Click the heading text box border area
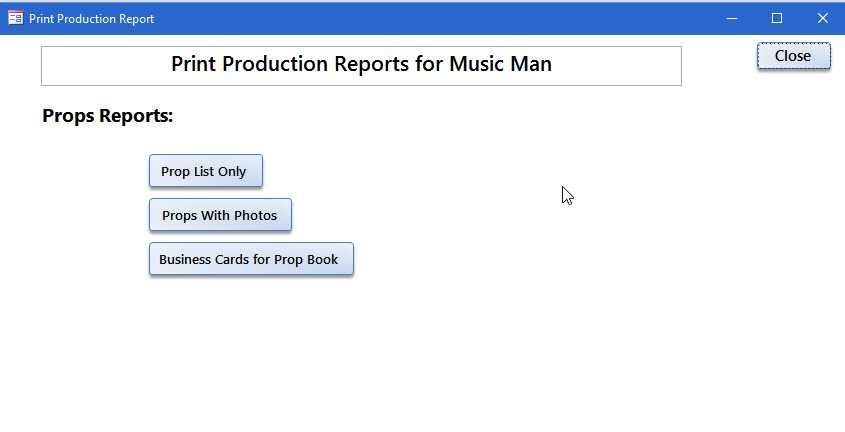 361,66
